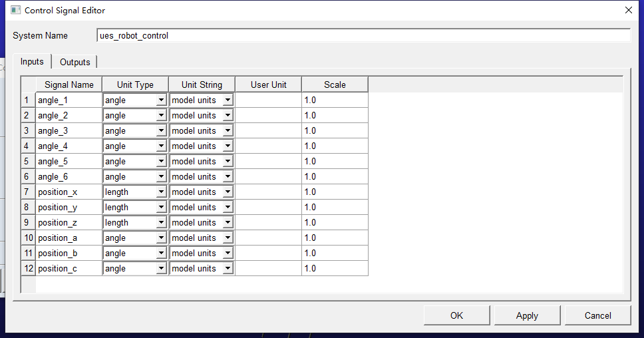This screenshot has height=338, width=644.
Task: Open Unit String dropdown for position_z
Action: [228, 223]
